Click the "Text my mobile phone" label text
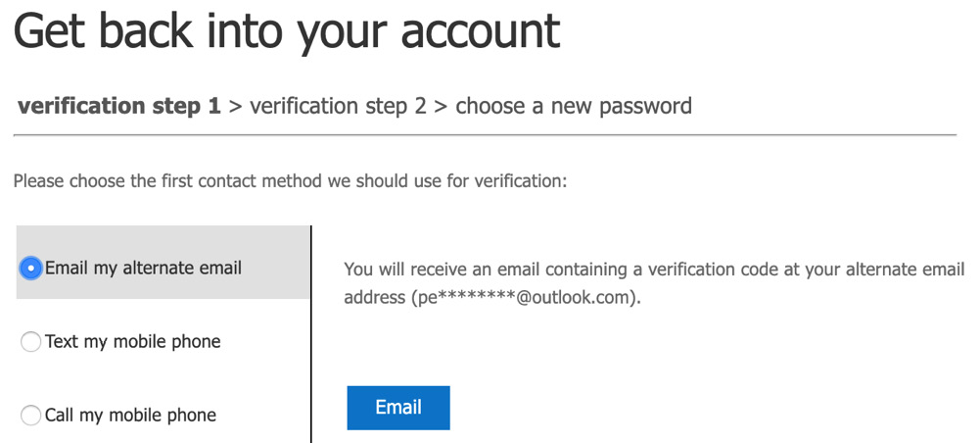Image resolution: width=980 pixels, height=443 pixels. [x=133, y=342]
